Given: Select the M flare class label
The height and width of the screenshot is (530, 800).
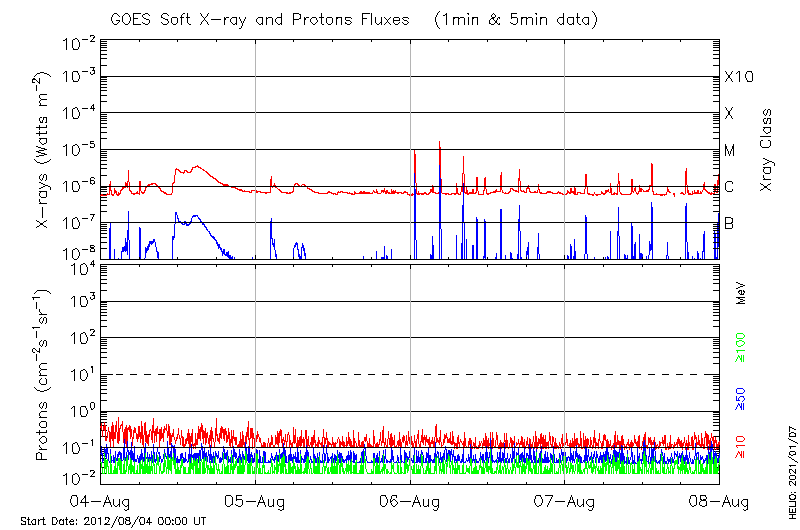Looking at the screenshot, I should click(730, 151).
